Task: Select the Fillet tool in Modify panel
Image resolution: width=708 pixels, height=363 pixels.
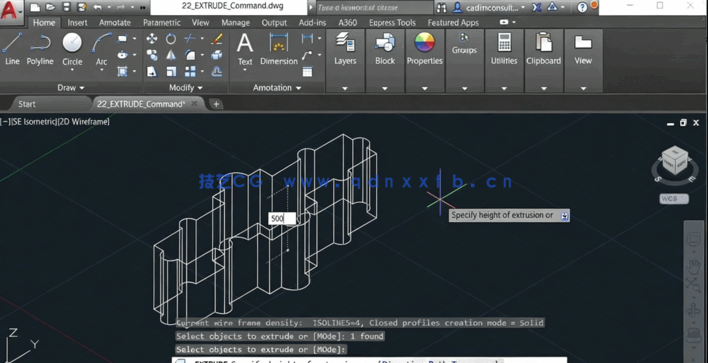Action: coord(190,55)
